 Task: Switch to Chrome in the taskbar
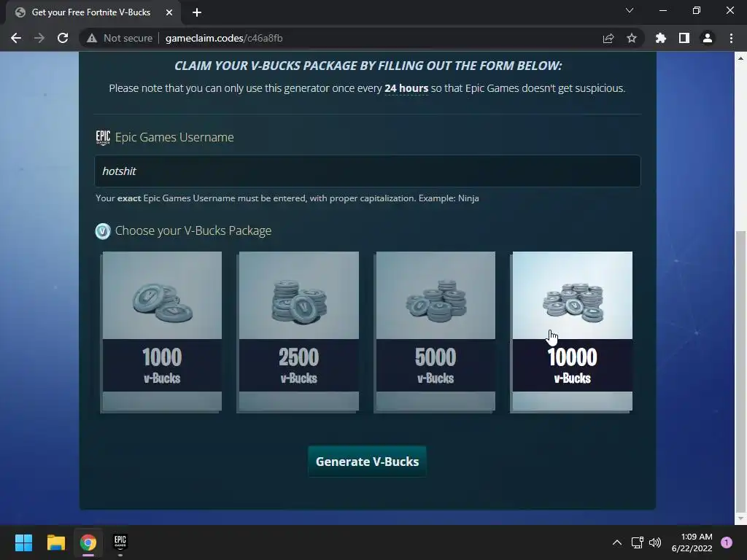point(88,542)
